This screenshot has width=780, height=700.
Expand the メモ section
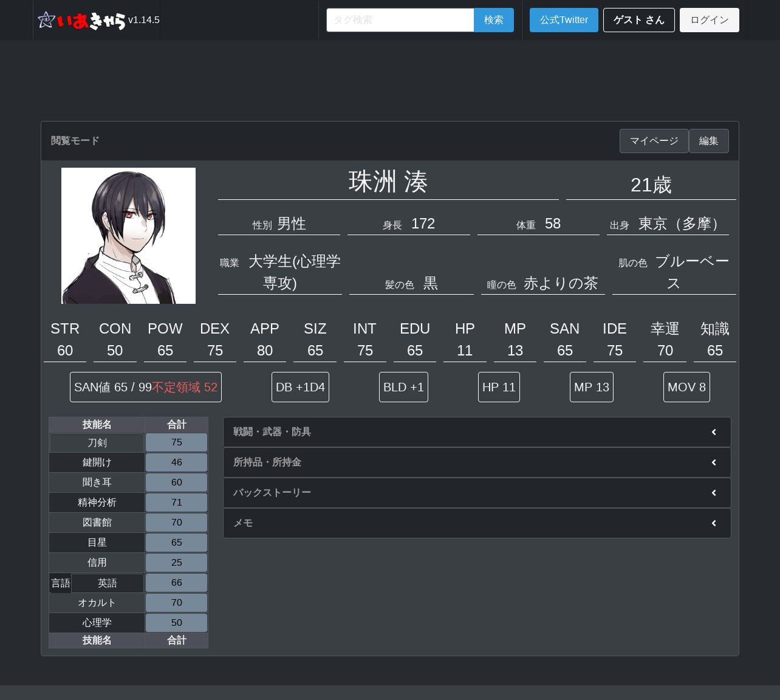[x=477, y=523]
